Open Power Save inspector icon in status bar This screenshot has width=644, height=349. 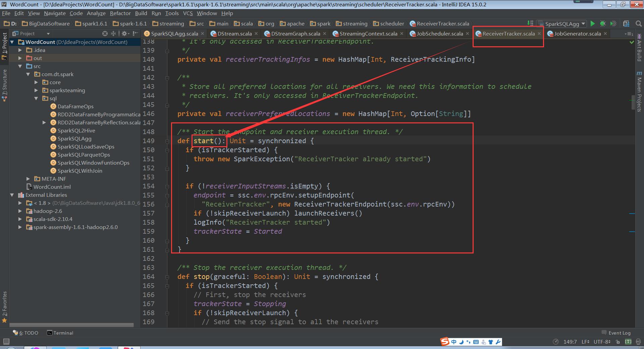(x=556, y=342)
